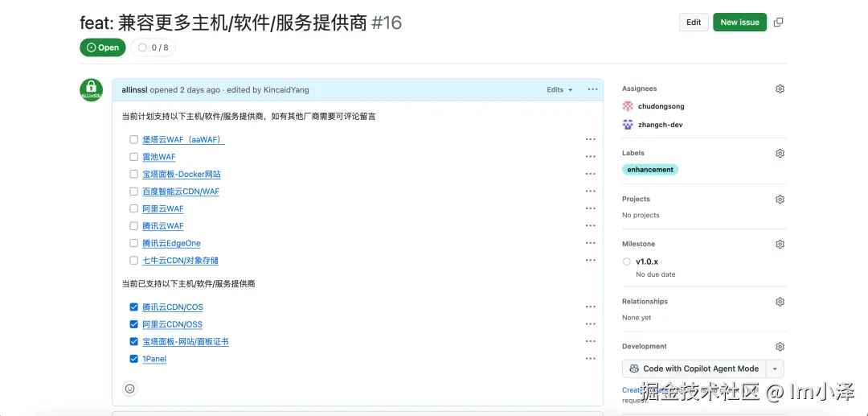Click the New issue button
This screenshot has height=416, width=868.
tap(739, 23)
